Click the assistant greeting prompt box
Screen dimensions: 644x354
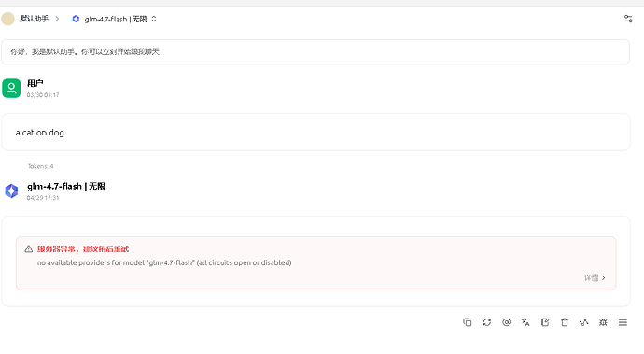(315, 51)
